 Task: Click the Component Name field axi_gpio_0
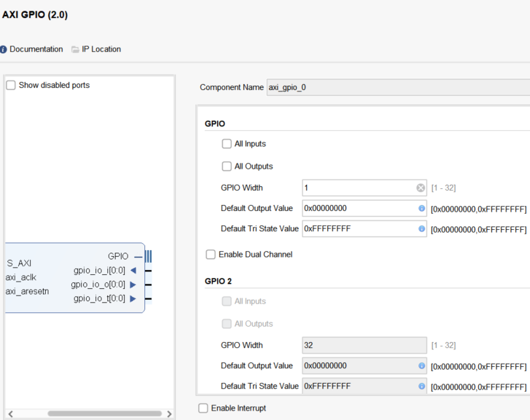[398, 87]
